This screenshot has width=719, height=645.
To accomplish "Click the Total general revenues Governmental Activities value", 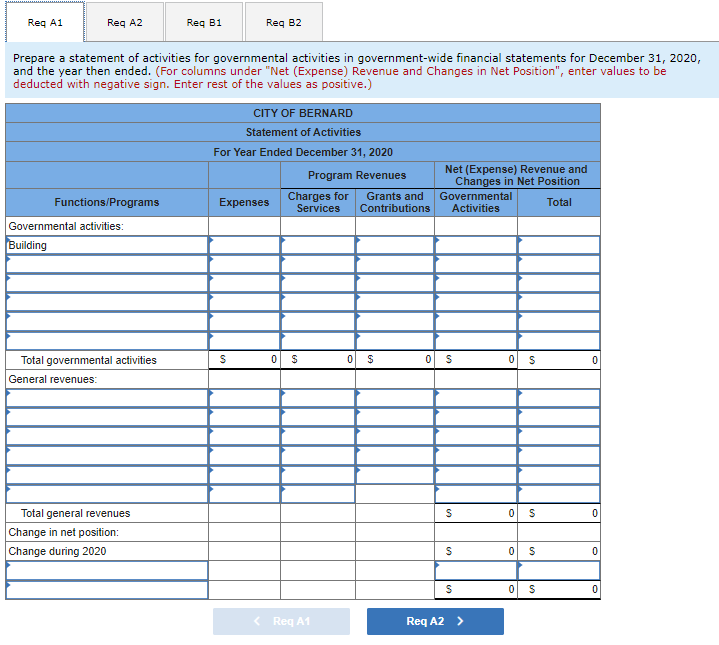I will click(476, 513).
